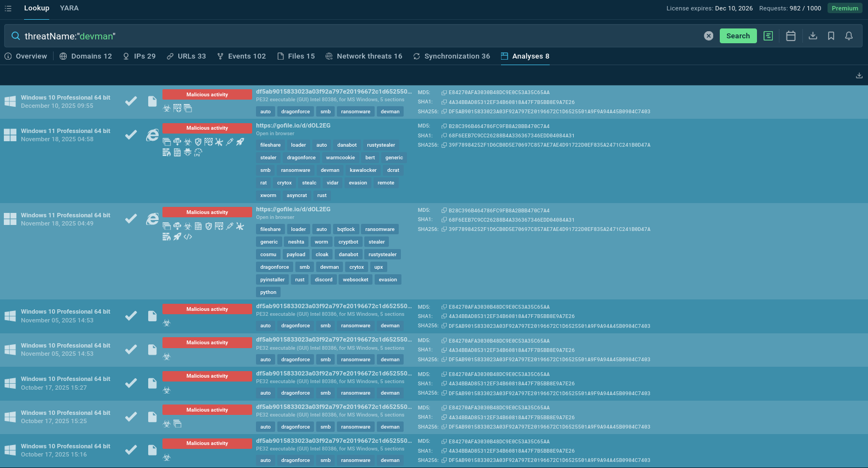Click the websocket tag
The image size is (868, 468).
pos(356,280)
